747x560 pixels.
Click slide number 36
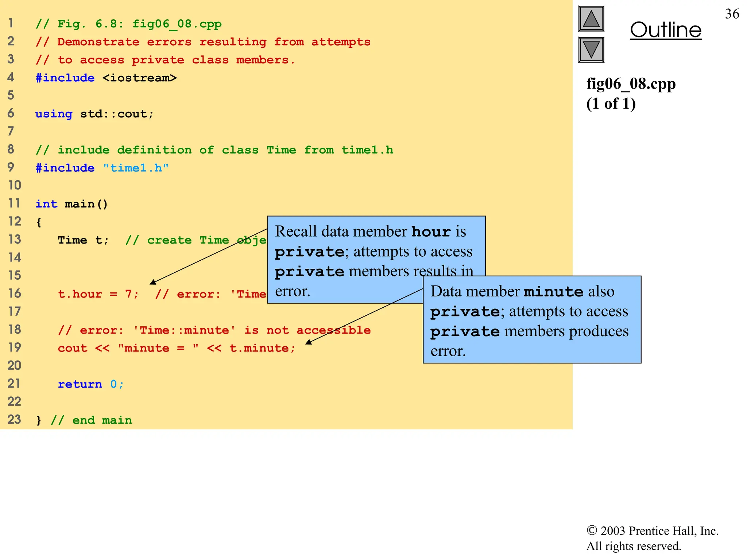pyautogui.click(x=732, y=14)
